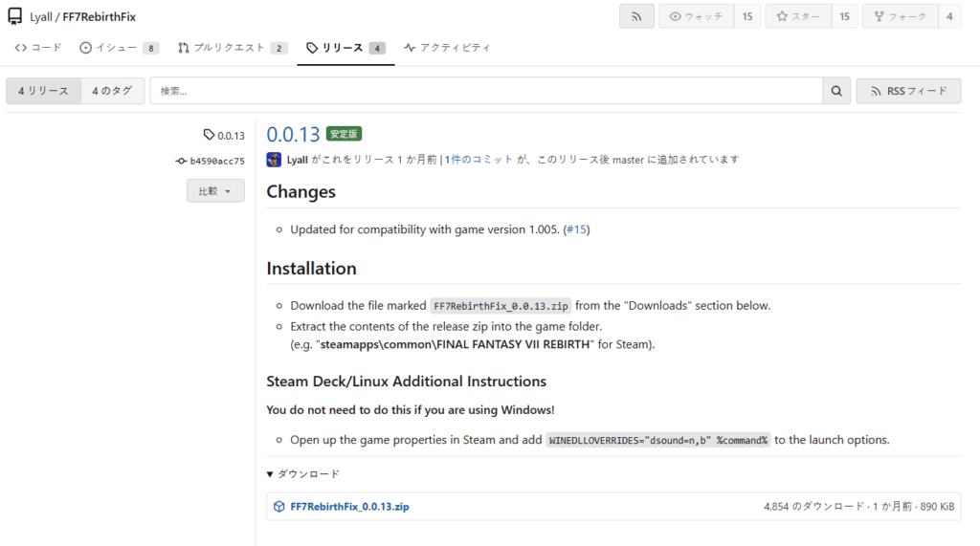Click the Changes heading

(301, 191)
